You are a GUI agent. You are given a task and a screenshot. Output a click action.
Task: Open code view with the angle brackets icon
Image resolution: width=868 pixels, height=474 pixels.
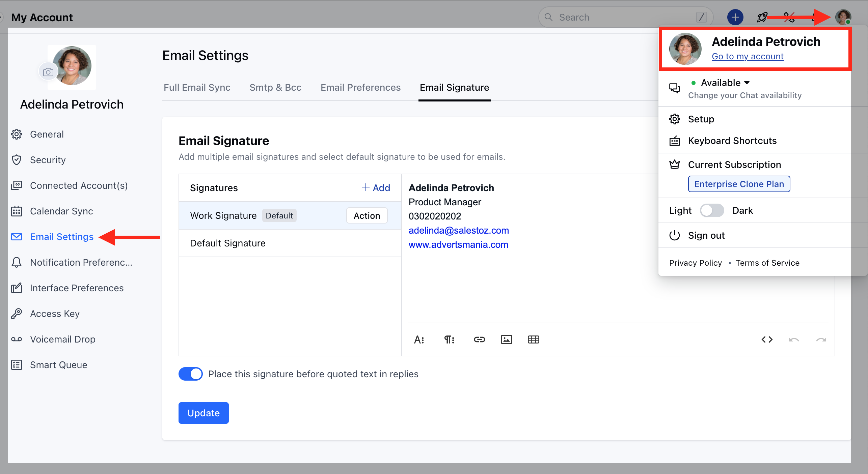pos(767,339)
